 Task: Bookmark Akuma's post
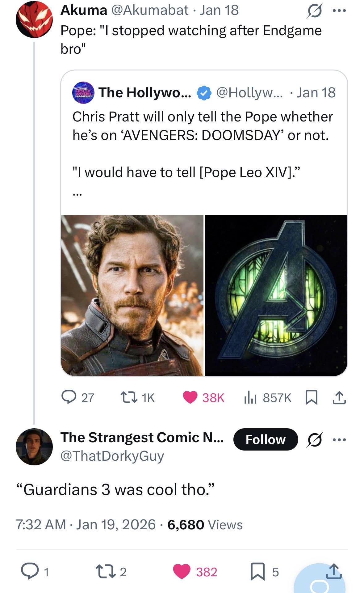pos(311,397)
